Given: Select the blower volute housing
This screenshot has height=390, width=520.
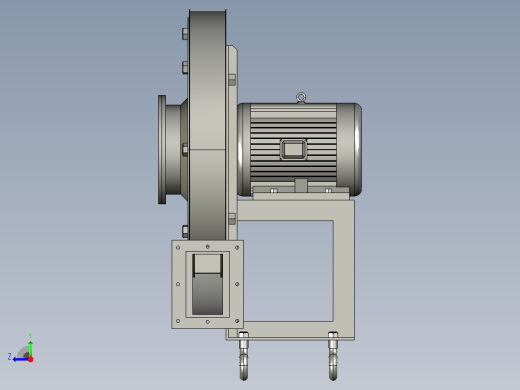Looking at the screenshot, I should (207, 125).
